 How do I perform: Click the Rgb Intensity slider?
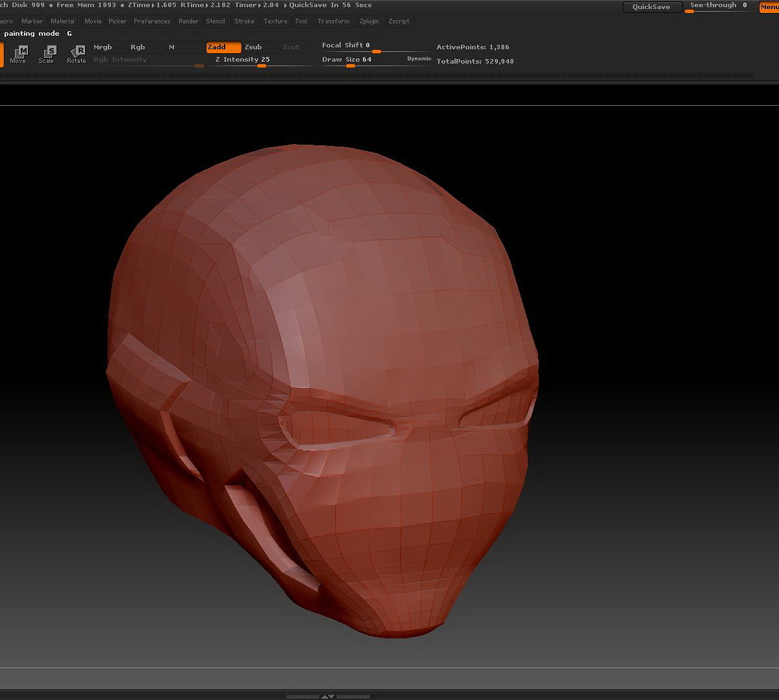coord(148,61)
